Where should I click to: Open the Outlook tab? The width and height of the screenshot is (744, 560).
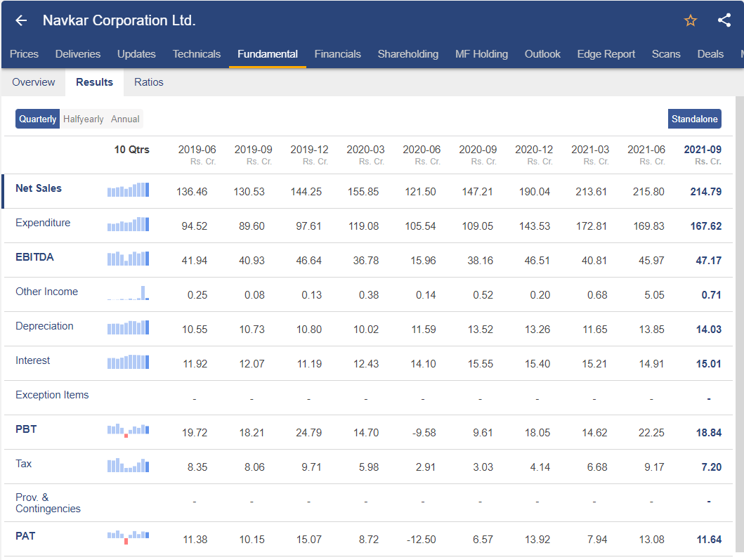pyautogui.click(x=542, y=54)
